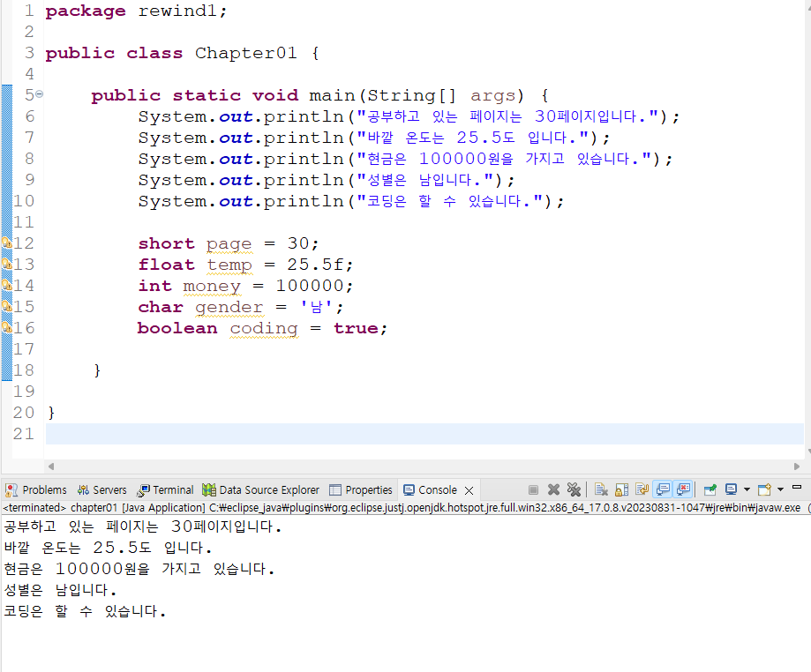
Task: Click line number 20 in the gutter
Action: [24, 413]
